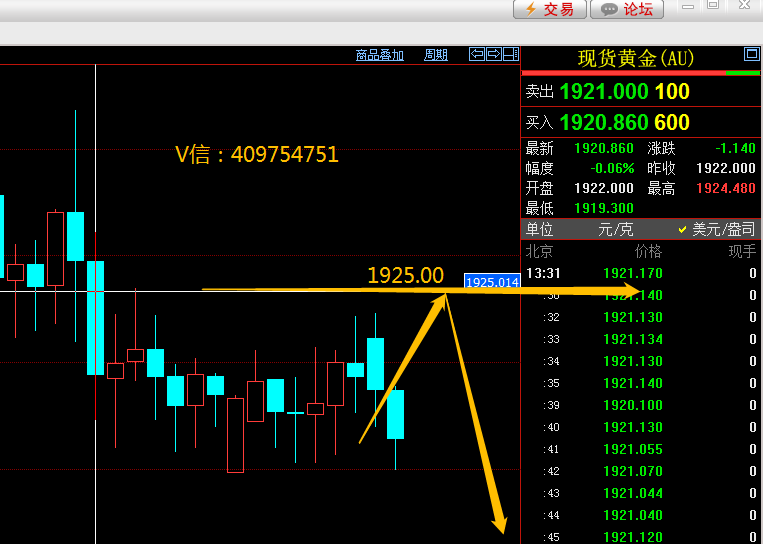Screen dimensions: 763x544
Task: Click the 价格 column header
Action: [x=648, y=252]
